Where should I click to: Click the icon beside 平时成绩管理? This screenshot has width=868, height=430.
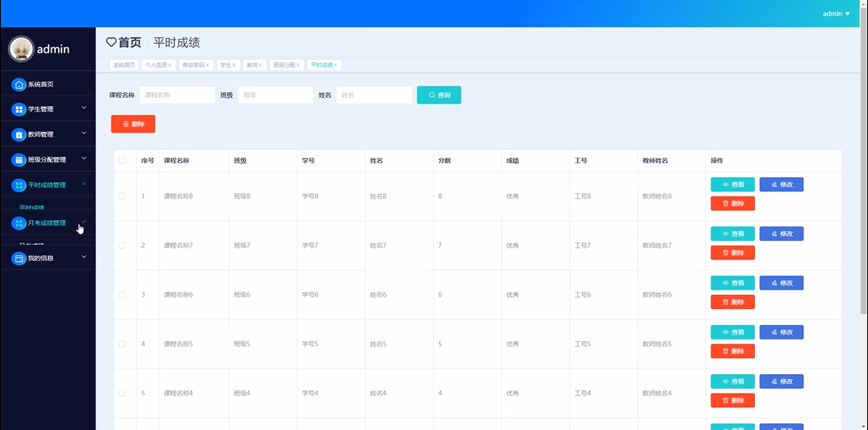click(x=19, y=185)
